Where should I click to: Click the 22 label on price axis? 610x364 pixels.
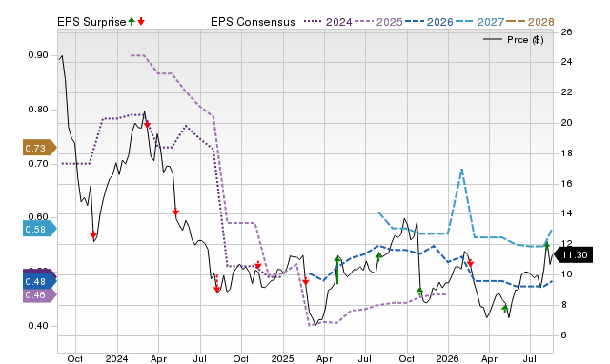coord(566,92)
